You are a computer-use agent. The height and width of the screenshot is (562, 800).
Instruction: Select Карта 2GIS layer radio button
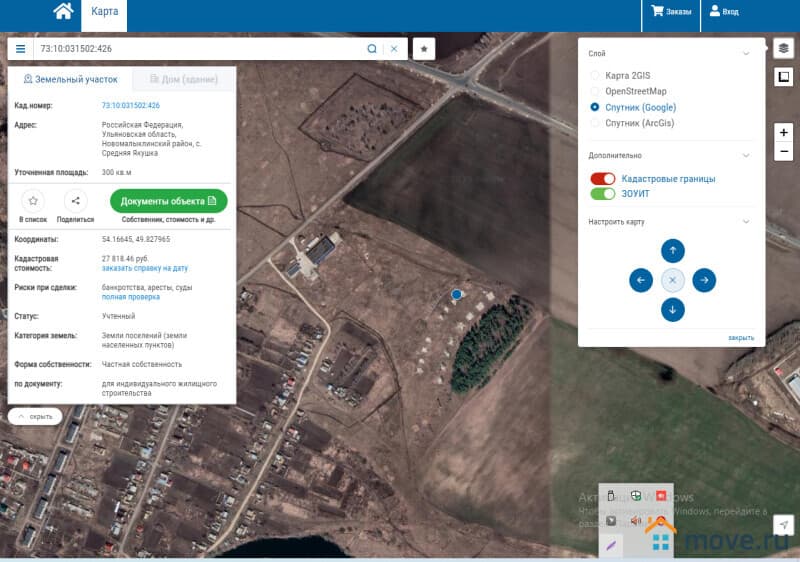point(595,76)
